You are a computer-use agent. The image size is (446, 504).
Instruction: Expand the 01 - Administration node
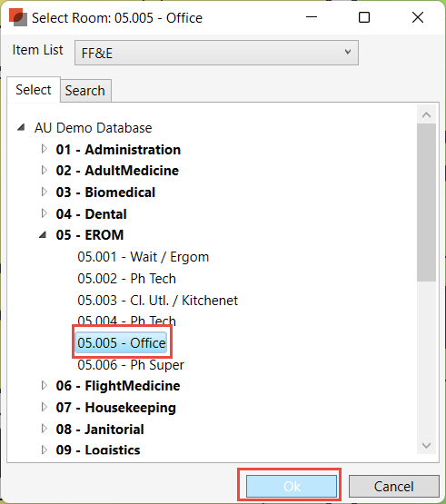pos(45,149)
